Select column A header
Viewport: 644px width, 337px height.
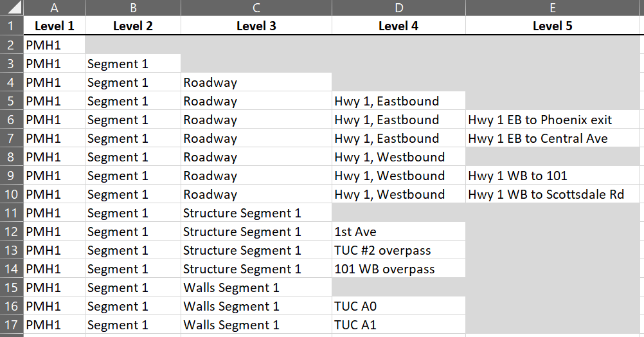(x=54, y=8)
